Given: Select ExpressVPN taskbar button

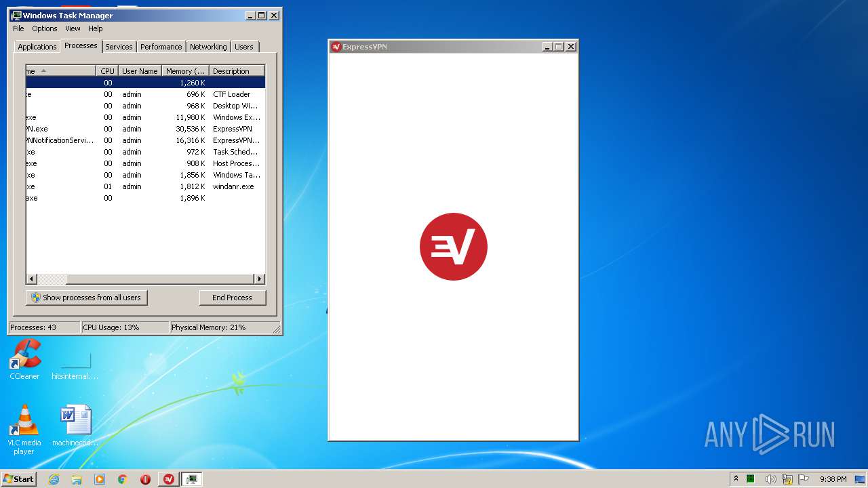Looking at the screenshot, I should [x=169, y=479].
